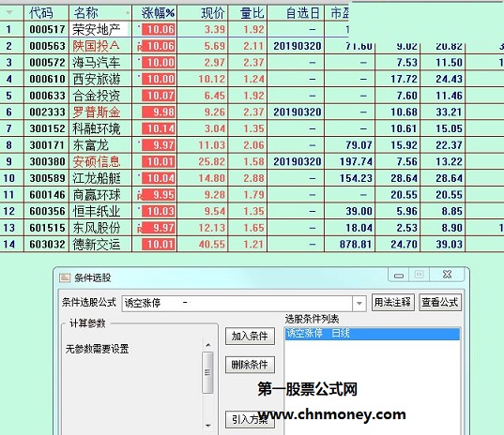Click the 条件选股公式 combo box showing 诱空涨停
Image resolution: width=504 pixels, height=435 pixels.
pos(244,303)
